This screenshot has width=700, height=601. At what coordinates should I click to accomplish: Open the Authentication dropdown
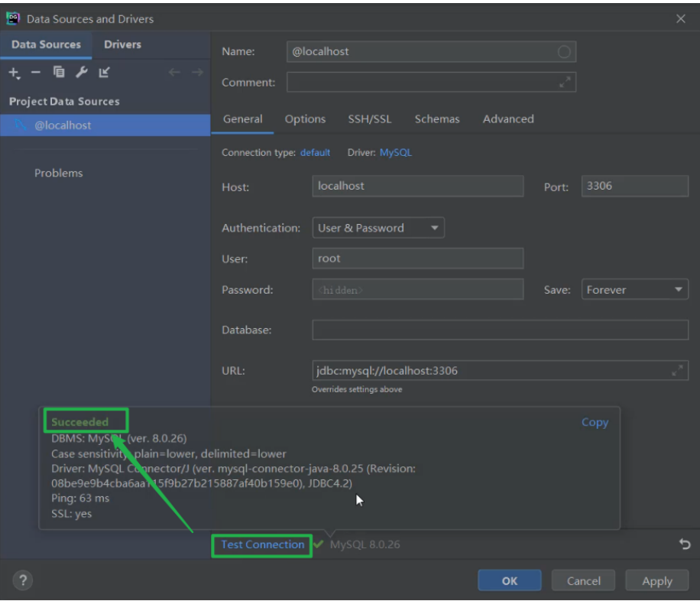378,228
